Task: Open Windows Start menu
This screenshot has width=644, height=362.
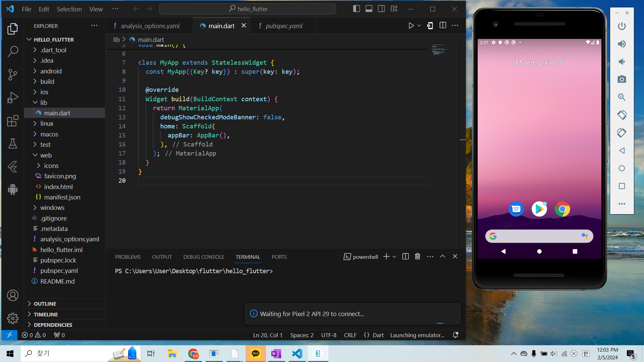Action: (10, 354)
